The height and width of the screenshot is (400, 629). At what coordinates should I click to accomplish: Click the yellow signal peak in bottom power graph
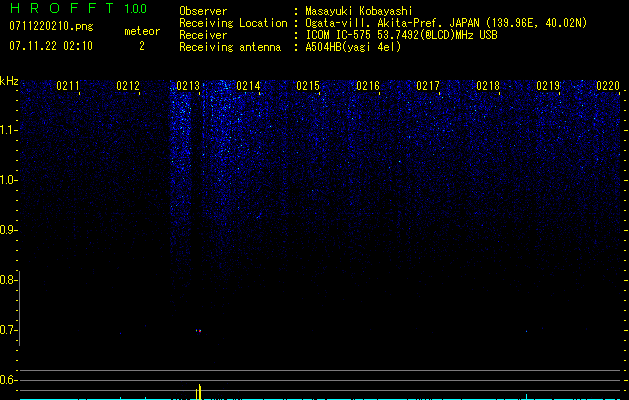[x=199, y=392]
